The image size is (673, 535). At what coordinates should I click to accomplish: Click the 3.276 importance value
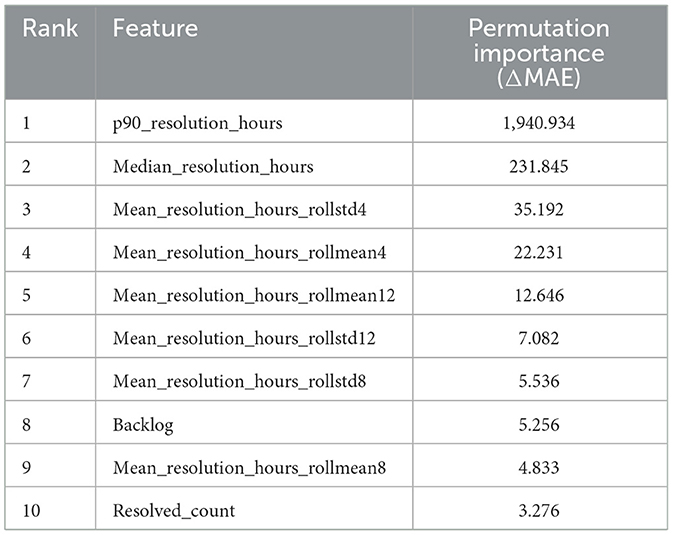[541, 511]
